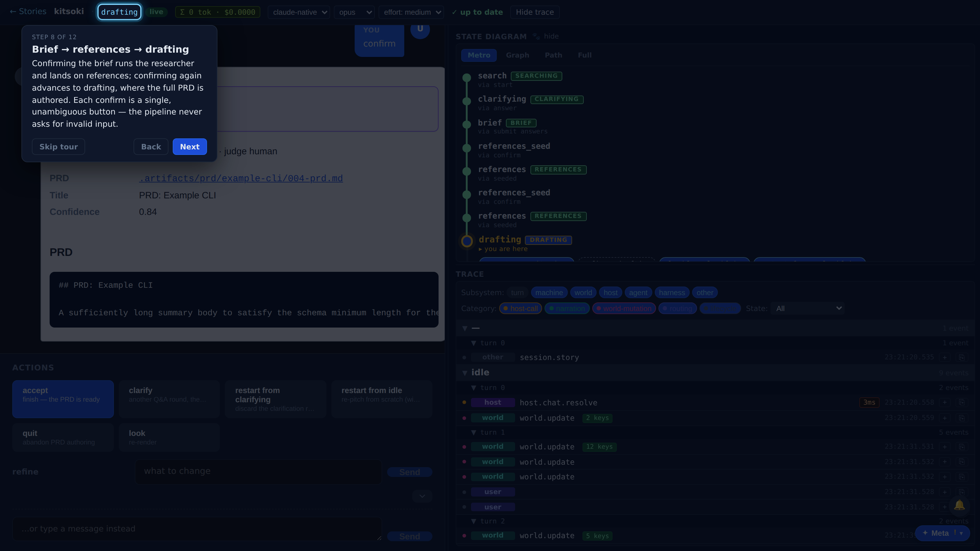This screenshot has width=980, height=551.
Task: Toggle the narration category filter
Action: tap(567, 308)
